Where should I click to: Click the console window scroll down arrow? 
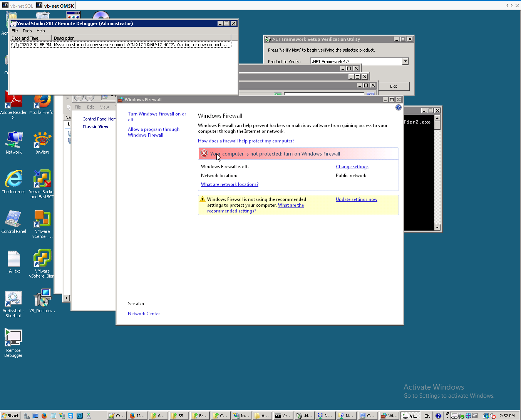click(x=437, y=227)
